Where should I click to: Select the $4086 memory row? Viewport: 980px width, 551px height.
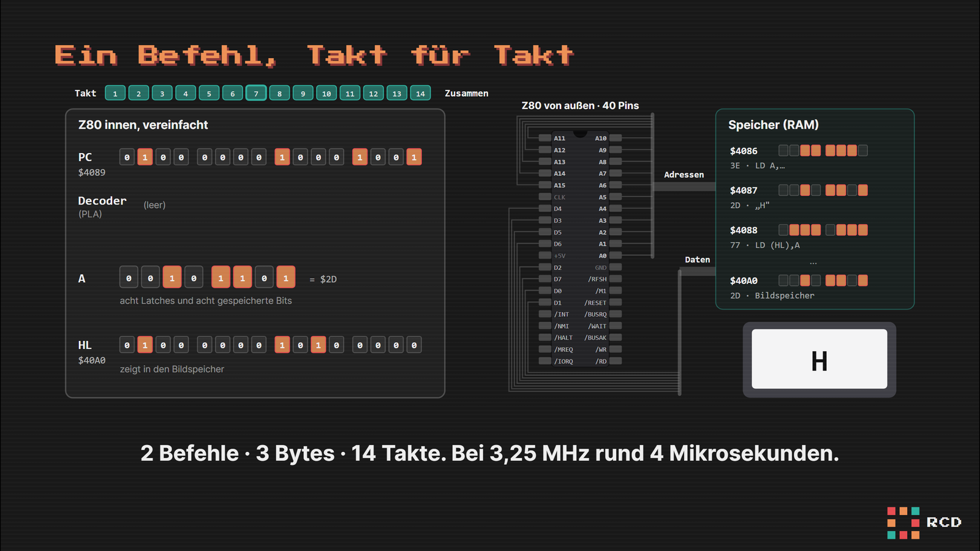click(799, 157)
